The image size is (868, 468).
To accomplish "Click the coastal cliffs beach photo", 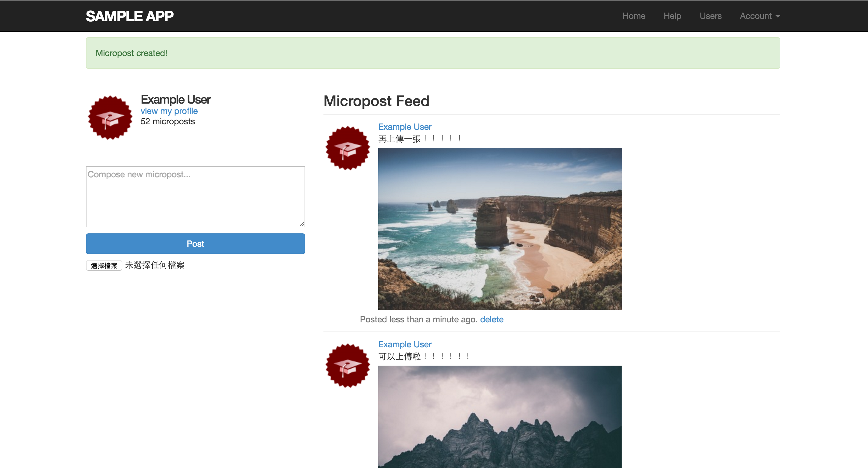I will (x=500, y=229).
